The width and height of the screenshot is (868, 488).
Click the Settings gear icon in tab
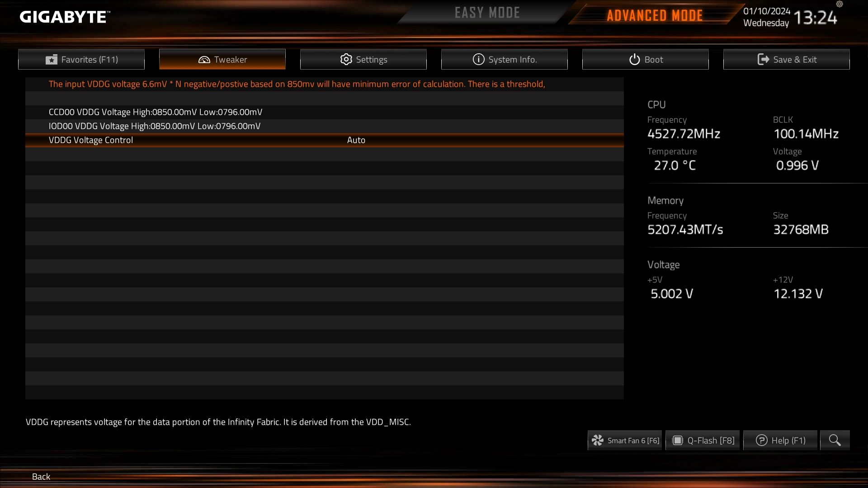pyautogui.click(x=346, y=59)
